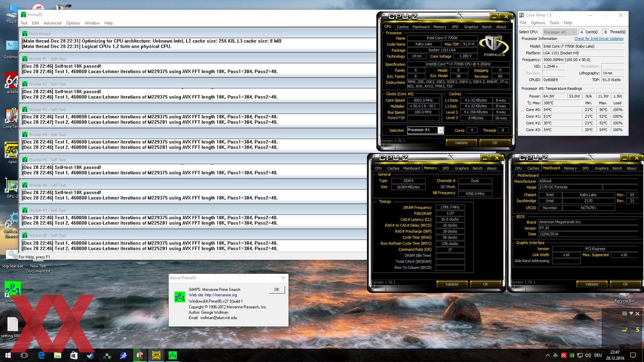Viewport: 644px width, 362px height.
Task: Select the Main thread window title
Action: coord(39,34)
